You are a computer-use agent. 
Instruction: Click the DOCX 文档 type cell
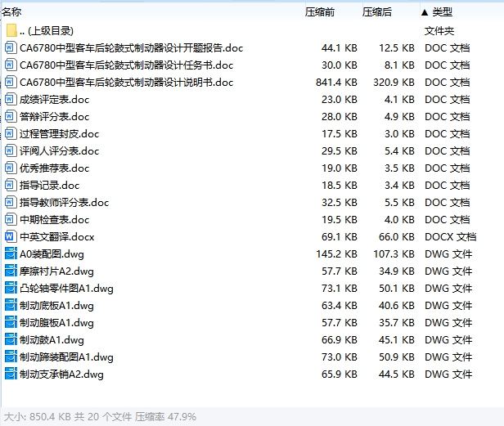tap(450, 237)
